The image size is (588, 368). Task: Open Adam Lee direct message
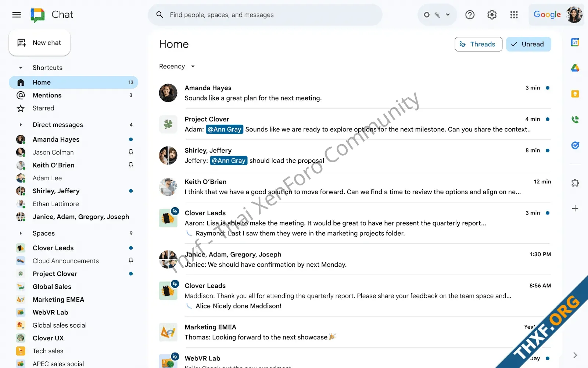click(x=73, y=178)
